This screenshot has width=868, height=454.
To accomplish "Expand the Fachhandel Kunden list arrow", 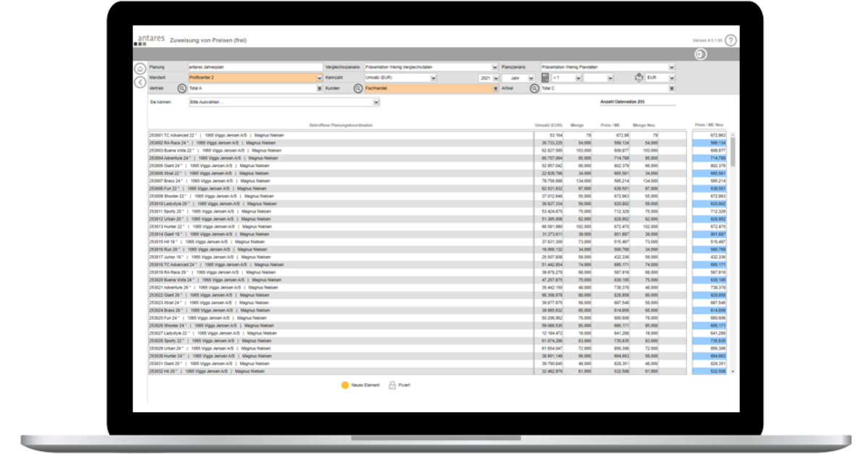I will point(495,88).
